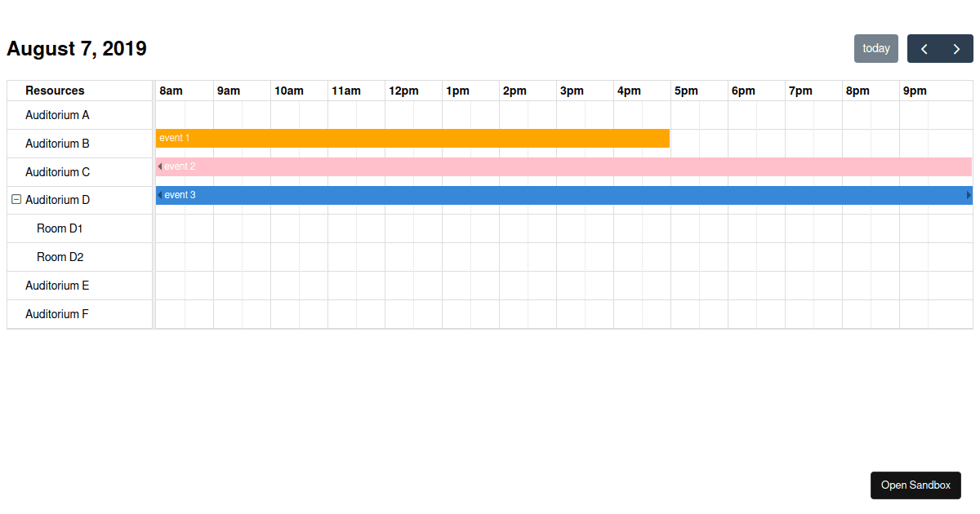Click the today button

(875, 48)
